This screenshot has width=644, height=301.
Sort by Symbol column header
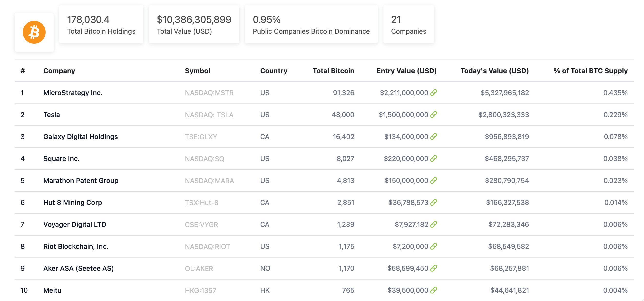pos(197,71)
